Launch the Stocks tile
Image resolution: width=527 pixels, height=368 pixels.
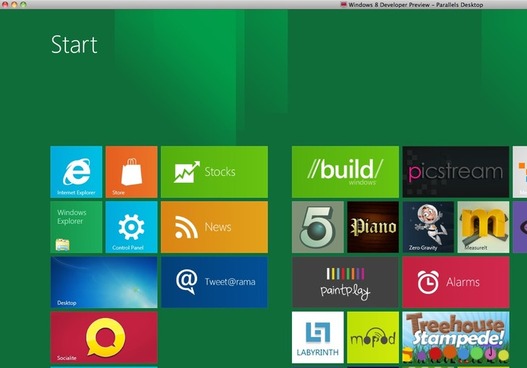(214, 172)
